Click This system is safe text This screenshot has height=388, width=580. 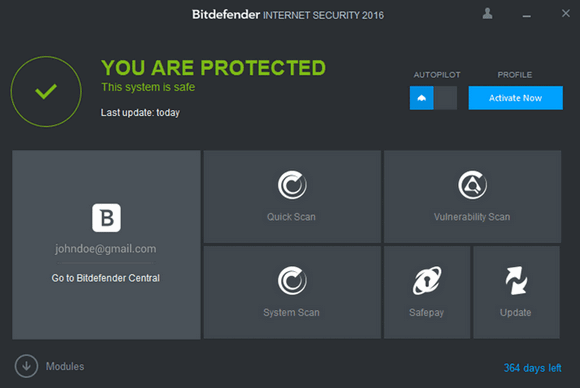coord(148,87)
